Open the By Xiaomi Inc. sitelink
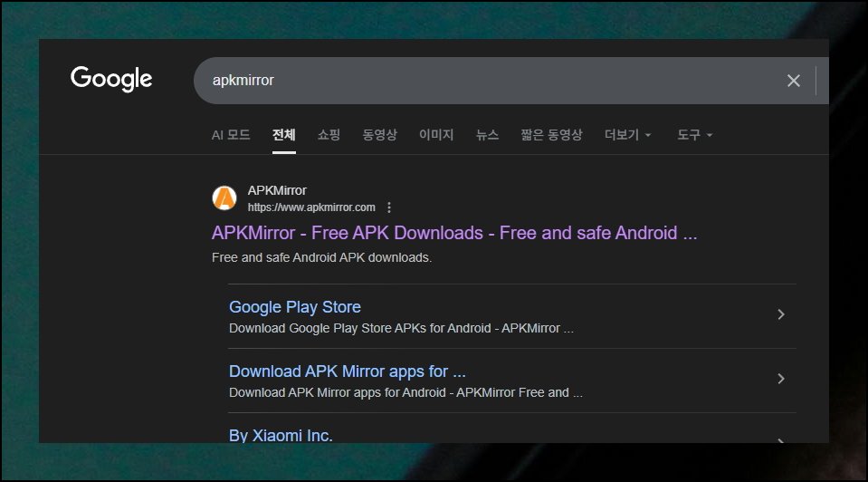The height and width of the screenshot is (482, 868). (x=281, y=435)
